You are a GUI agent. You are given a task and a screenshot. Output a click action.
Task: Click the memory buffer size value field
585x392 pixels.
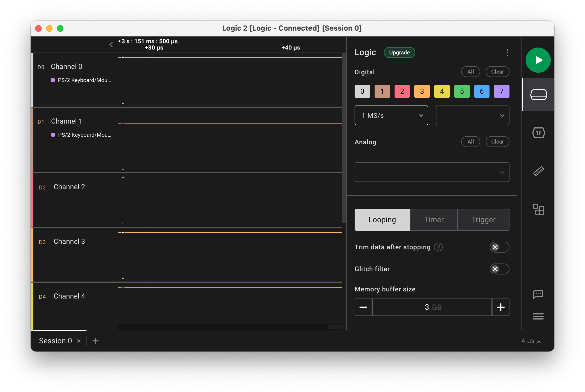(x=432, y=307)
